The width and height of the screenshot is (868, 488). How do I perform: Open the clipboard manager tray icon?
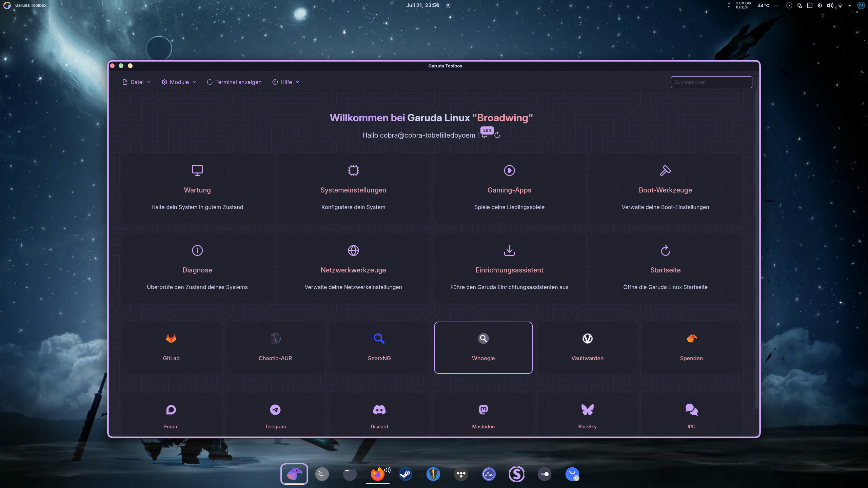810,5
